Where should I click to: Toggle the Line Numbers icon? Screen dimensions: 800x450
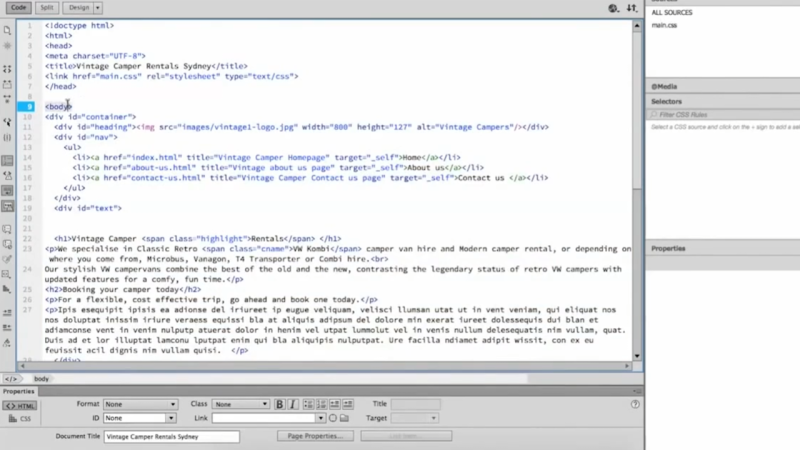(7, 161)
